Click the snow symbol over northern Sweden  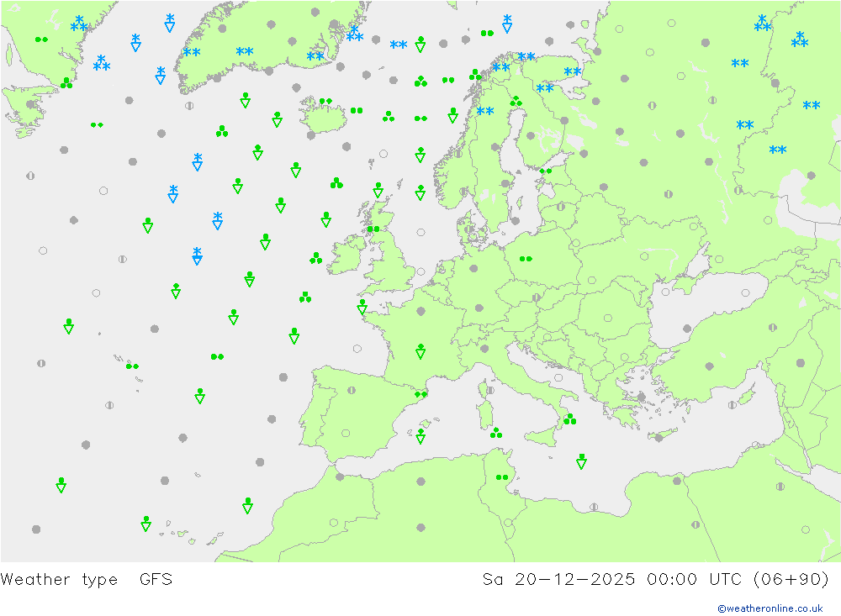485,111
